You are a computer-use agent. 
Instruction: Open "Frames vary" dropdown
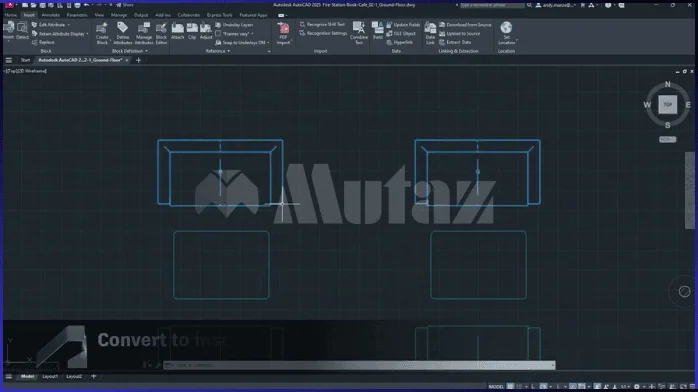pos(252,34)
